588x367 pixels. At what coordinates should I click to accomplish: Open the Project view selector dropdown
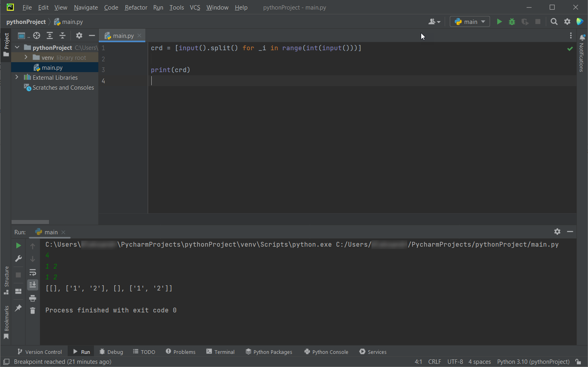coord(23,35)
